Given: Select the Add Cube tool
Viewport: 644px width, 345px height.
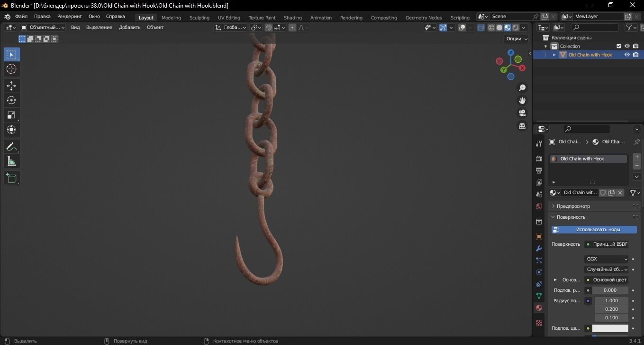Looking at the screenshot, I should point(11,178).
